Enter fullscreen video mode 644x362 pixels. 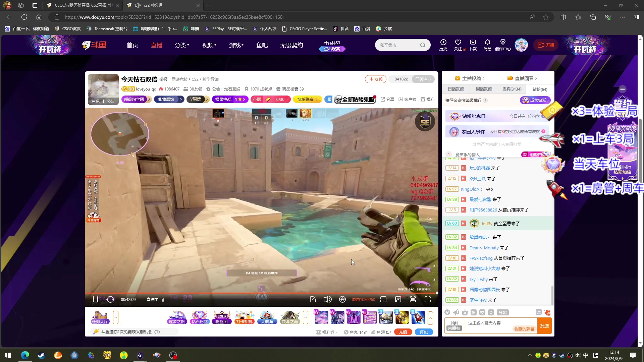[x=428, y=299]
